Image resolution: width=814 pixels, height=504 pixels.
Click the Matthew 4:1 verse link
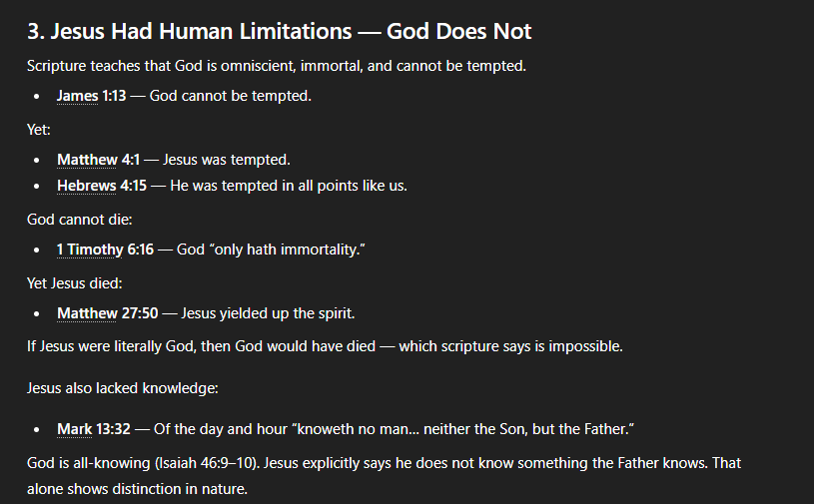click(98, 160)
